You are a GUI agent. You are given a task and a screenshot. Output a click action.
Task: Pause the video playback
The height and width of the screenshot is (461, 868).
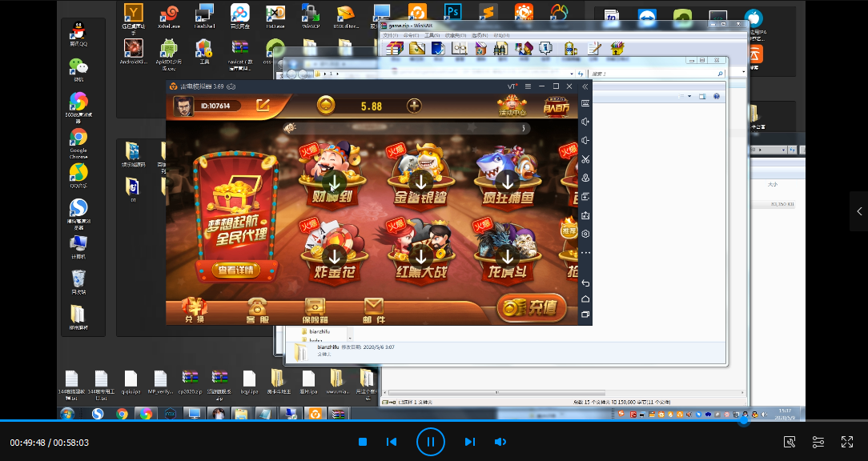click(x=430, y=442)
